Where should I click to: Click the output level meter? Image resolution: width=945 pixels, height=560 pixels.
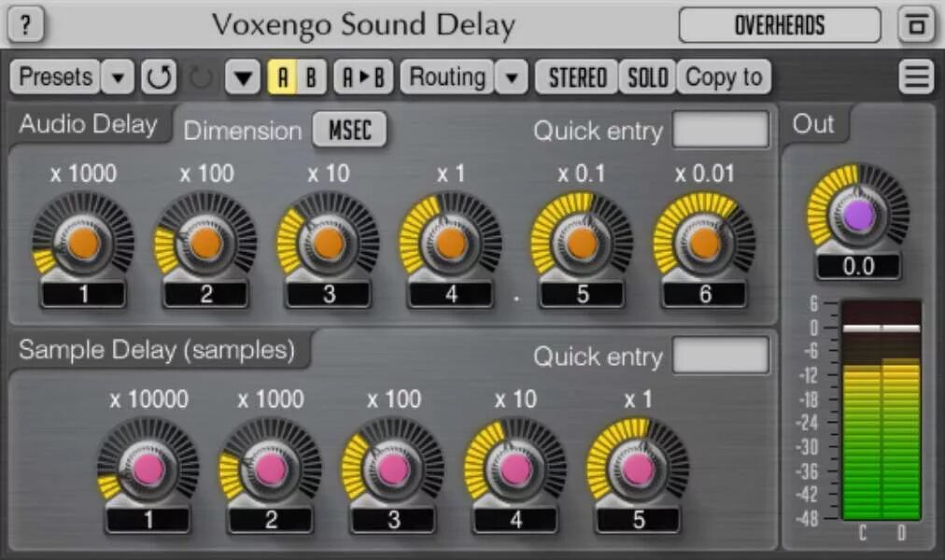(x=882, y=410)
